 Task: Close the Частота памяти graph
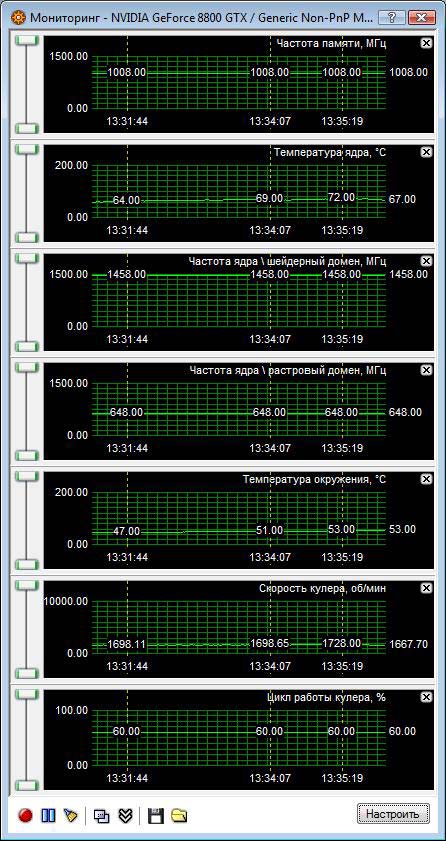tap(426, 43)
